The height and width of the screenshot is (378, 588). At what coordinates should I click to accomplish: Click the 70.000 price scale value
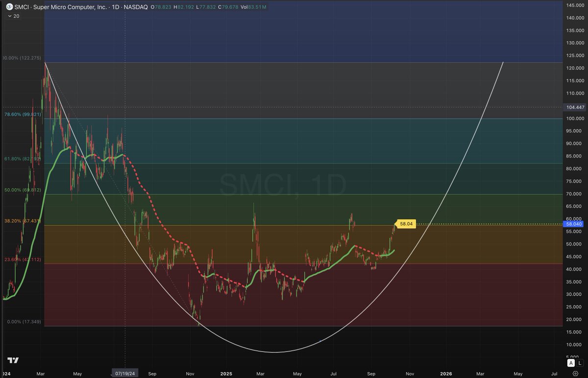pos(574,194)
